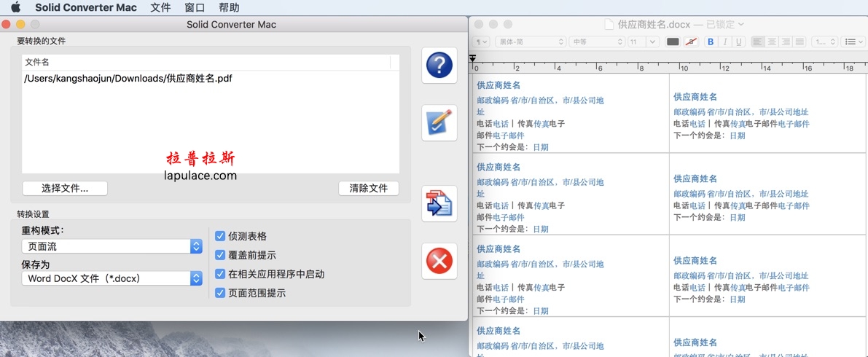The height and width of the screenshot is (357, 868).
Task: Open the text color swatch
Action: [x=673, y=42]
